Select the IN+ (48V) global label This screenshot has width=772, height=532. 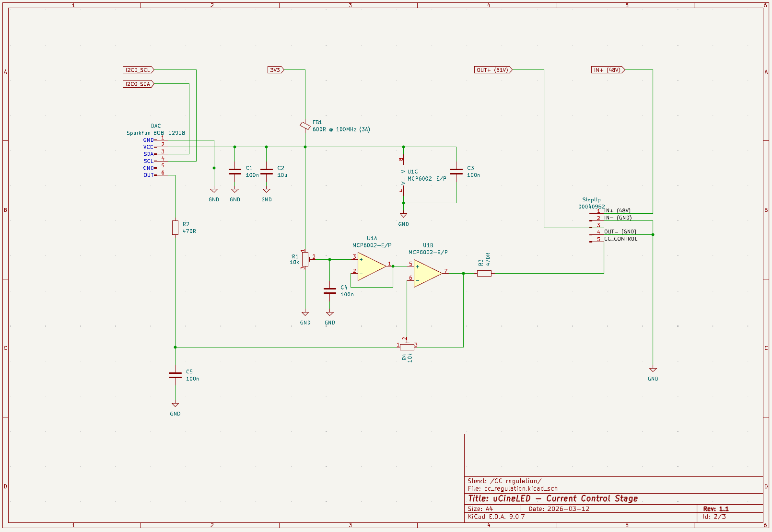[608, 70]
